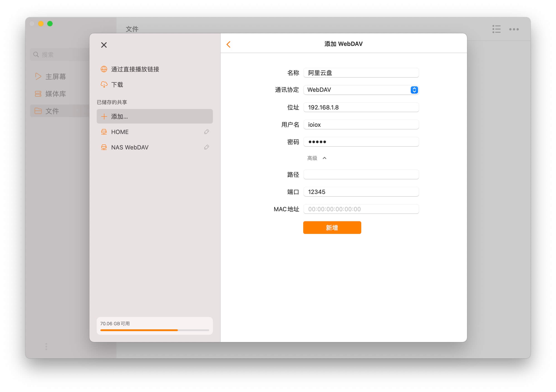The image size is (556, 392).
Task: Select the HOME saved share
Action: point(120,132)
